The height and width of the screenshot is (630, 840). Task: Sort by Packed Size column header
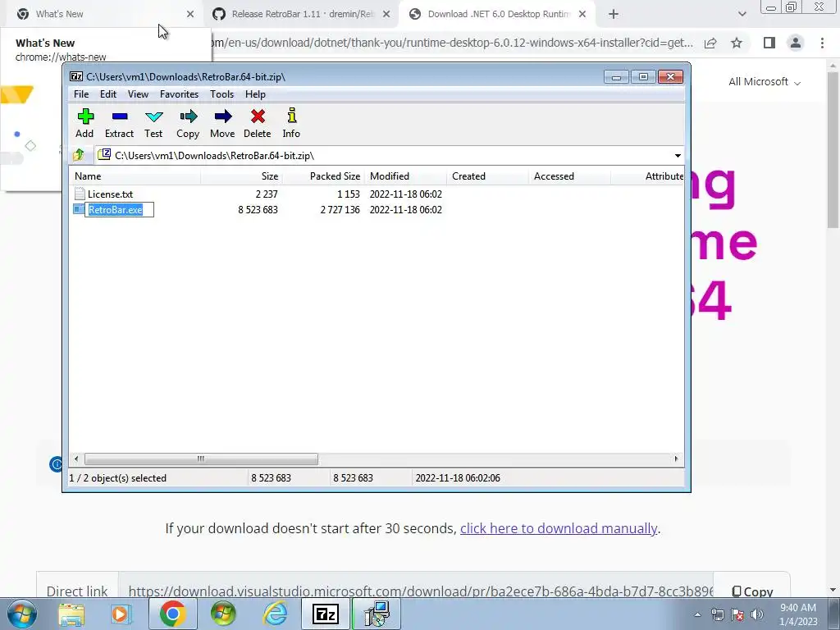click(x=323, y=176)
